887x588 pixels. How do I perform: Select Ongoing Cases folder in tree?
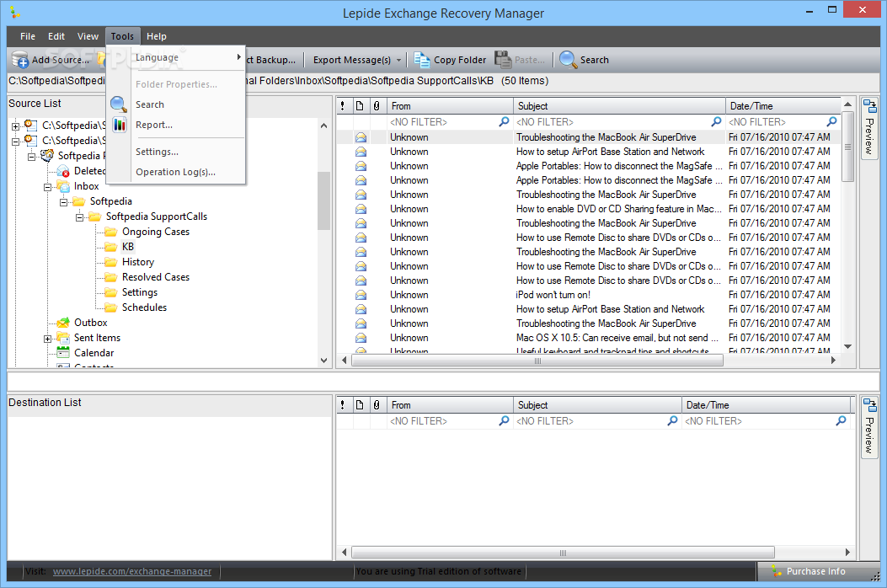156,232
